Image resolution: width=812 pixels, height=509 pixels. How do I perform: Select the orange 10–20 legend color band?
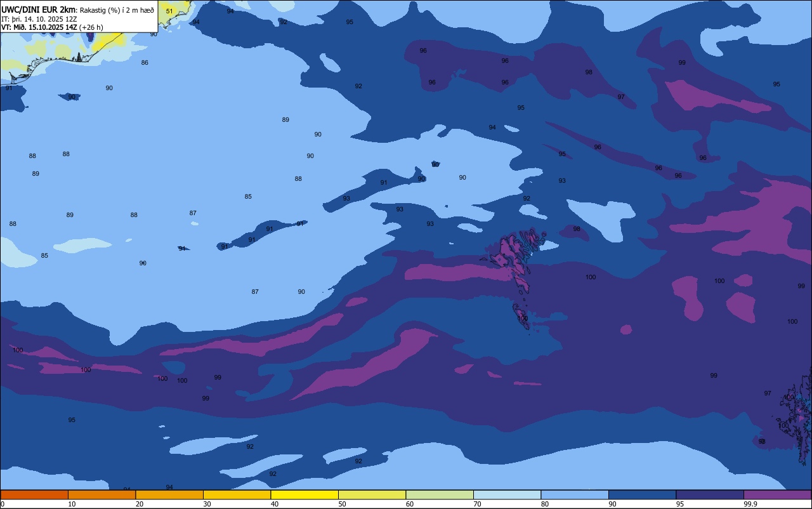click(x=101, y=494)
